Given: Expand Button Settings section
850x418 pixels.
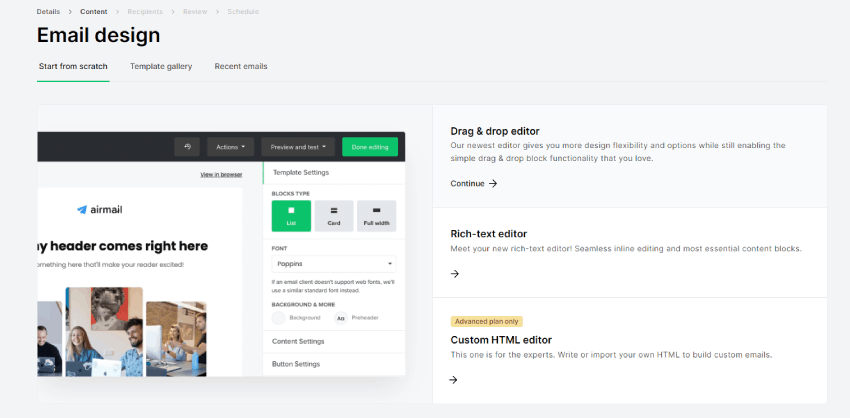Looking at the screenshot, I should tap(334, 364).
